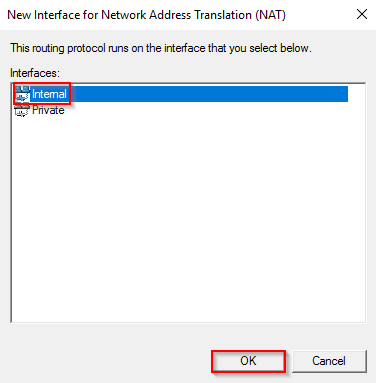Dismiss dialog using the Cancel button

pos(329,361)
